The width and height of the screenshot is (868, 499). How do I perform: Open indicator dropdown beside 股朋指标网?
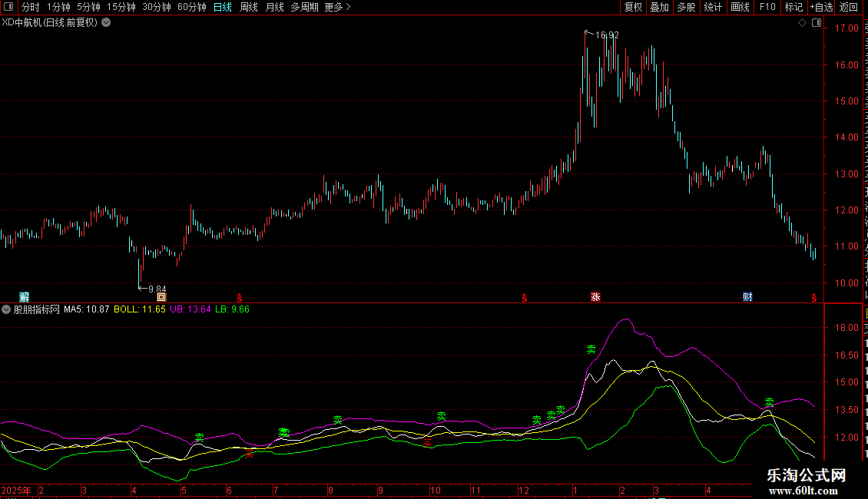6,310
